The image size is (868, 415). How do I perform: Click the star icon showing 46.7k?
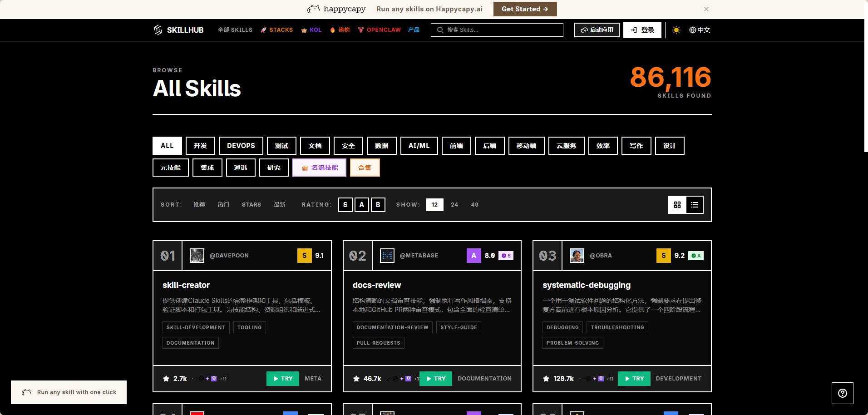click(x=356, y=379)
